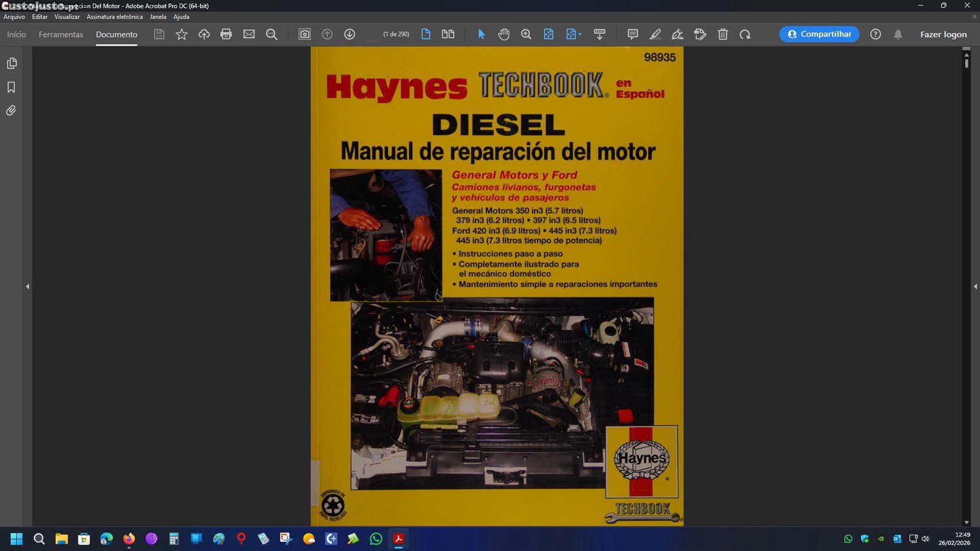Star this document as a favorite
Viewport: 980px width, 551px height.
182,35
